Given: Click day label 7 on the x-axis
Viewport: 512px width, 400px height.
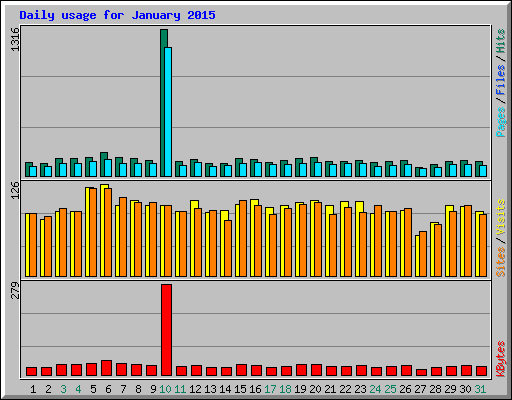Looking at the screenshot, I should point(123,389).
